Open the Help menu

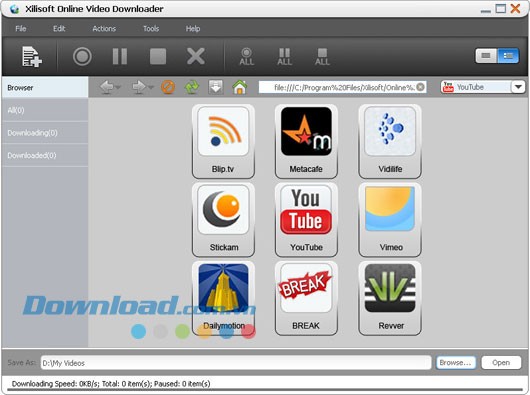click(x=193, y=29)
